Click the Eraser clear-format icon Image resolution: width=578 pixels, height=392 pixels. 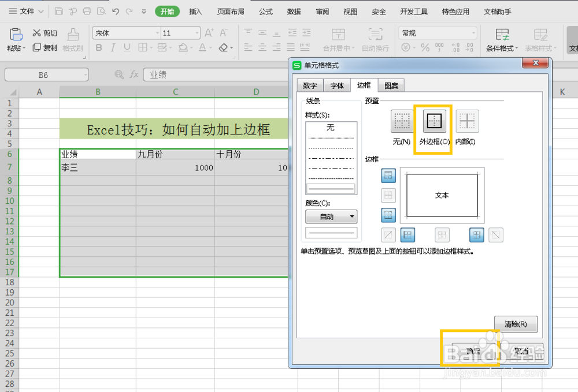click(x=223, y=47)
